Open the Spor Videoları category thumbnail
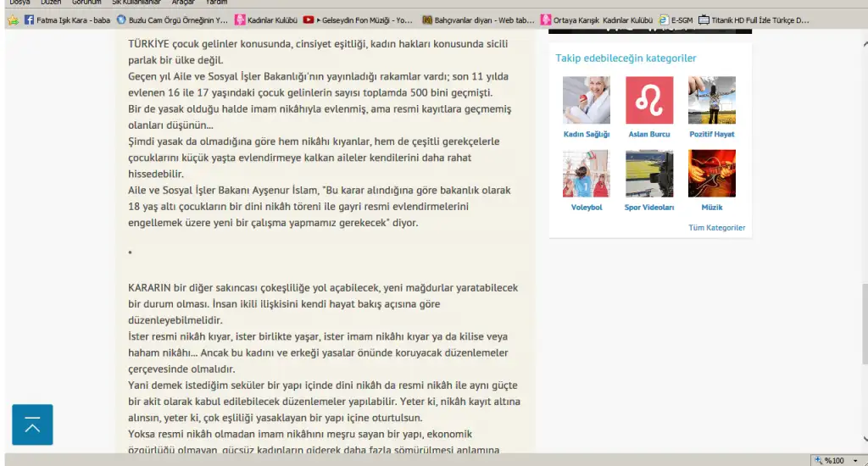This screenshot has height=466, width=868. (649, 173)
